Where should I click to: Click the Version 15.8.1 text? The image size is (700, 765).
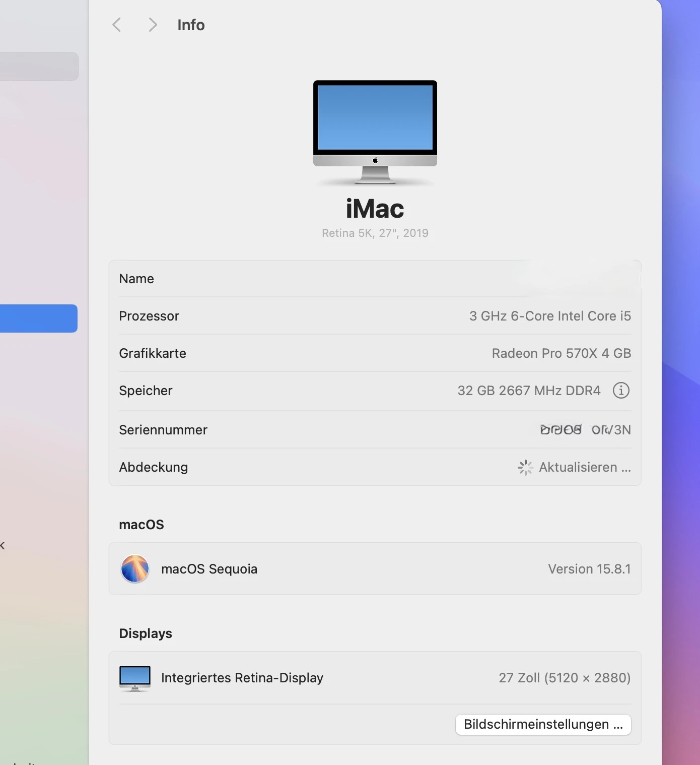[589, 569]
